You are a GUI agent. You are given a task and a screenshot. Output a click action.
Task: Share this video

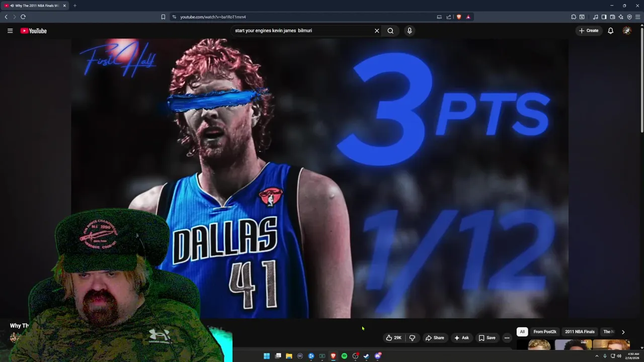tap(435, 338)
